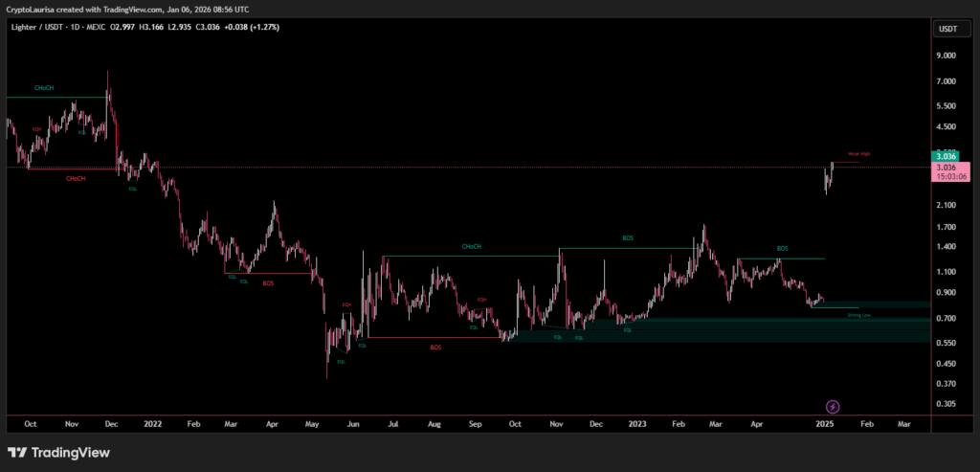Click the 2025 label on time axis
Image resolution: width=980 pixels, height=472 pixels.
[x=824, y=421]
